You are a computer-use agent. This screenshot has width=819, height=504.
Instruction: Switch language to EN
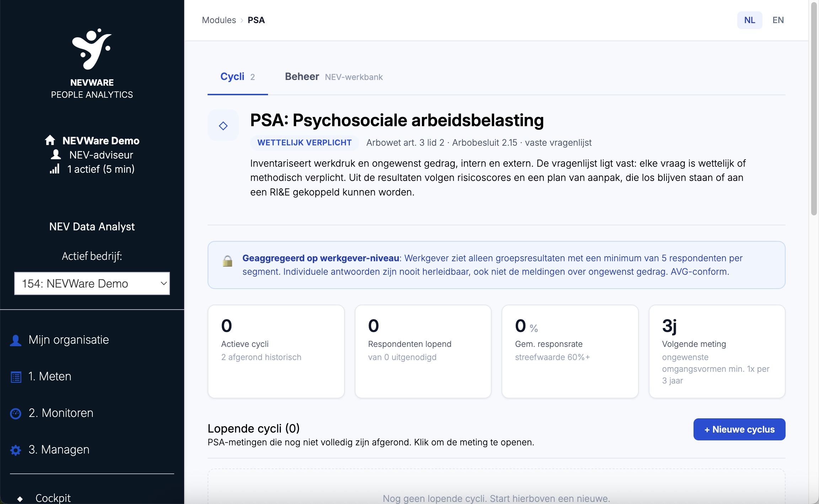coord(778,20)
